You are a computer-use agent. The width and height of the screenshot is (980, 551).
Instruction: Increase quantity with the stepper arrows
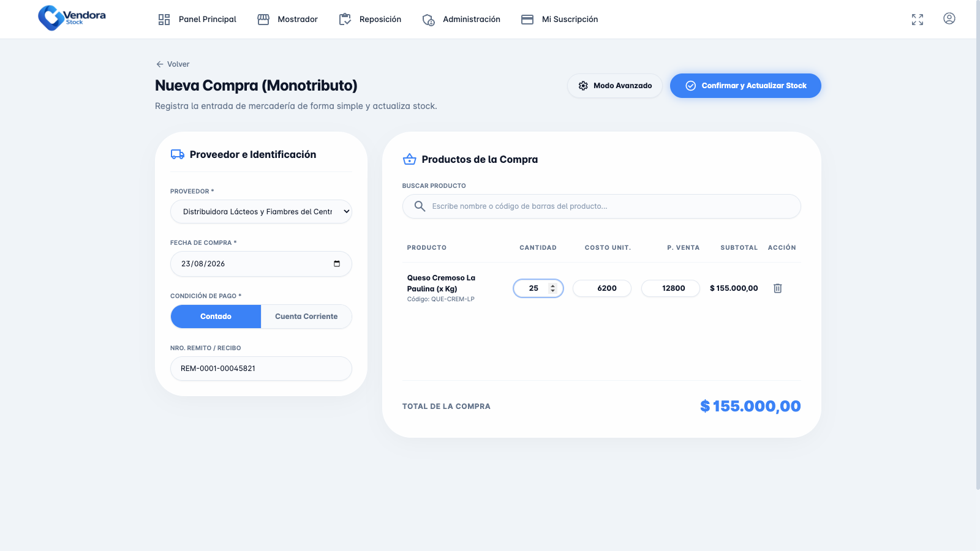(552, 286)
